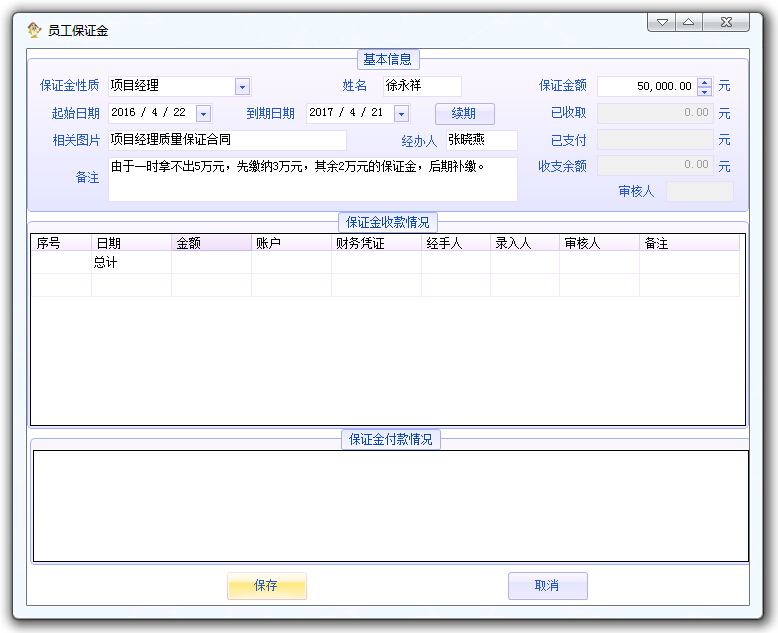The height and width of the screenshot is (633, 778).
Task: Open the 保证金性质 dropdown list
Action: coord(242,87)
